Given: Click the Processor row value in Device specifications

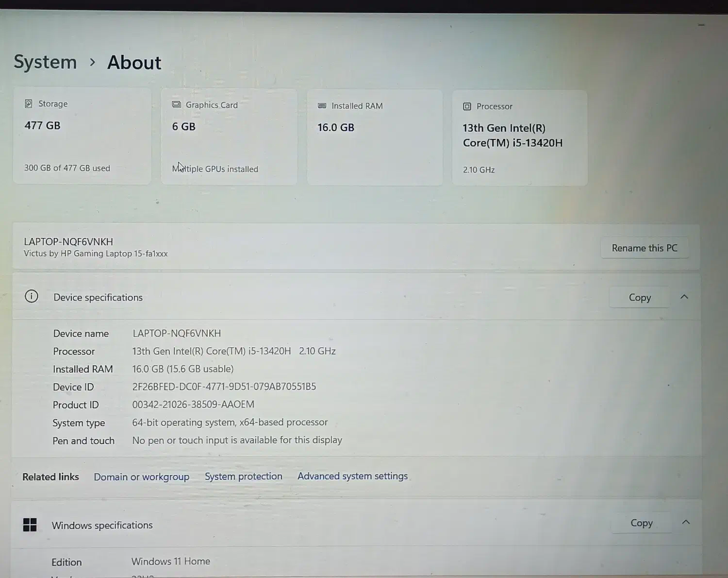Looking at the screenshot, I should pos(234,351).
